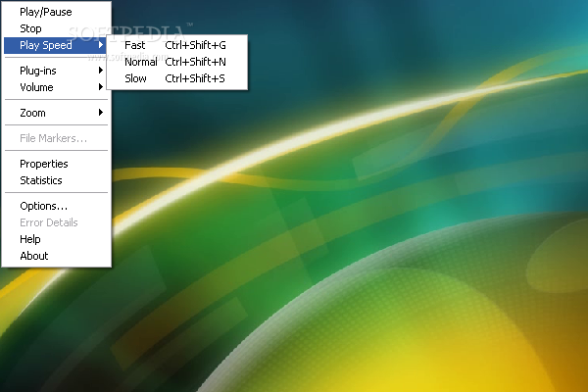Screen dimensions: 588x392
Task: Expand the Plug-ins submenu arrow
Action: click(101, 71)
